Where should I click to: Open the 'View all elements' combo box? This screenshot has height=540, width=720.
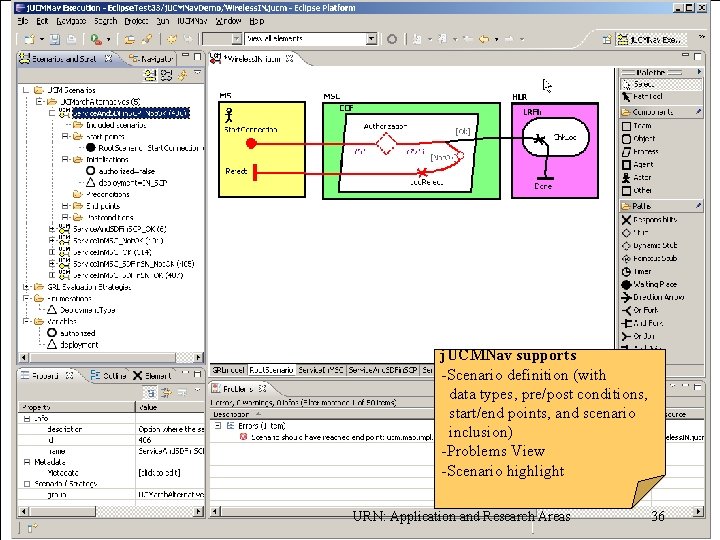click(x=371, y=39)
